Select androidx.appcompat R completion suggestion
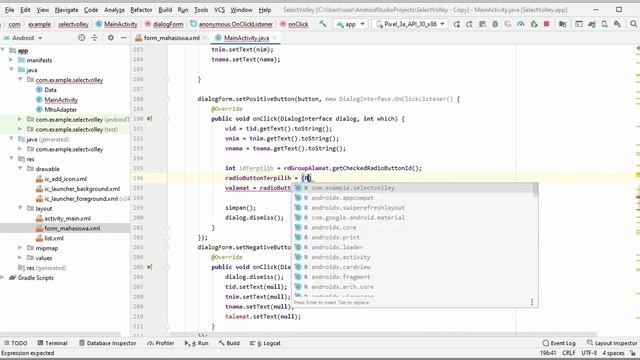The width and height of the screenshot is (640, 360). [x=412, y=198]
